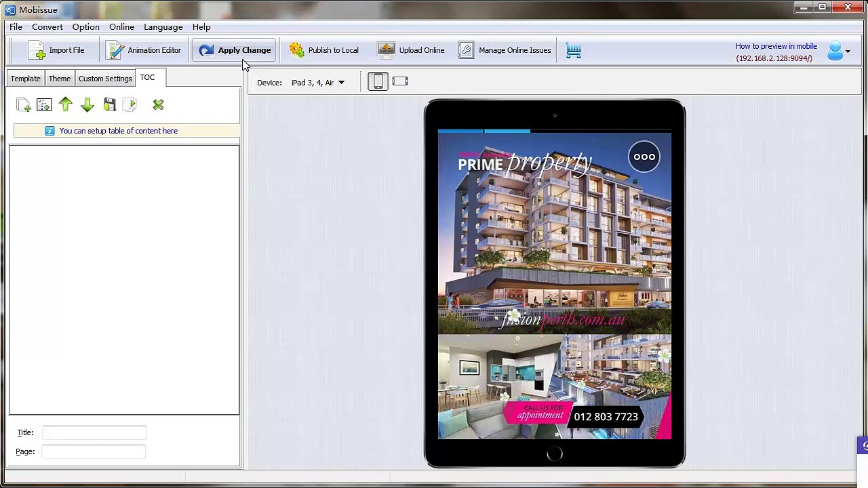This screenshot has width=868, height=488.
Task: Open the Animation Editor
Action: [144, 50]
